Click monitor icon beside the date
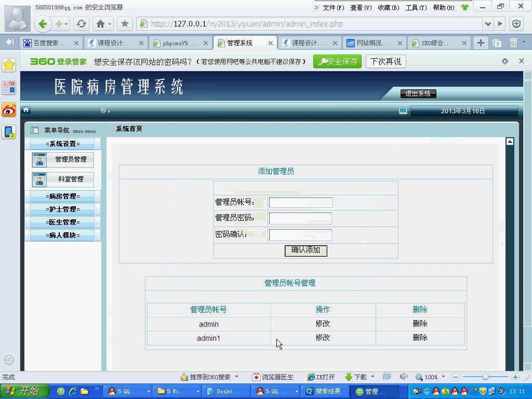This screenshot has width=532, height=399. (403, 111)
